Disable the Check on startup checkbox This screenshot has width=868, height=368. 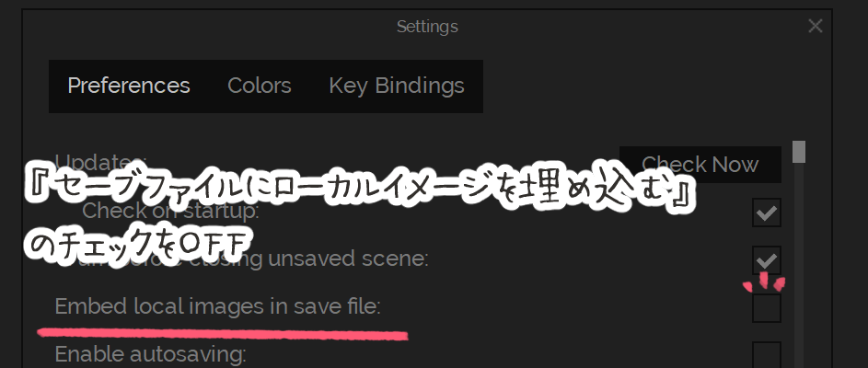click(766, 213)
